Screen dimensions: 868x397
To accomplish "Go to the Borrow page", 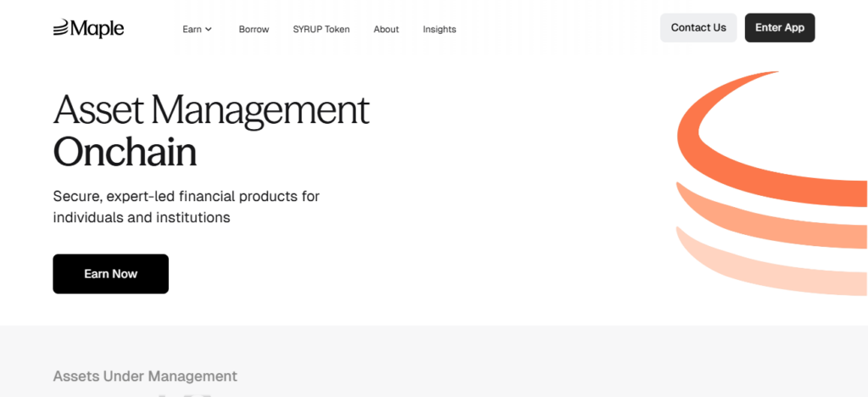I will pyautogui.click(x=253, y=29).
